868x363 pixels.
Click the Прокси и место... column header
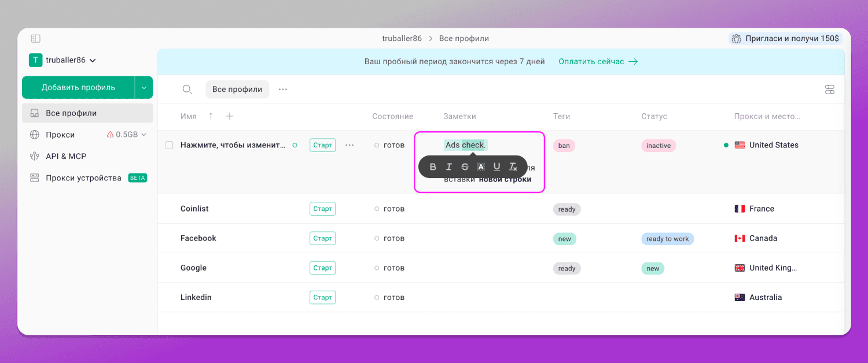pos(767,116)
